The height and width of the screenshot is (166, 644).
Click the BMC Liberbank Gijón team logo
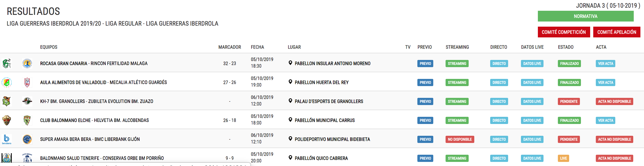pos(27,139)
